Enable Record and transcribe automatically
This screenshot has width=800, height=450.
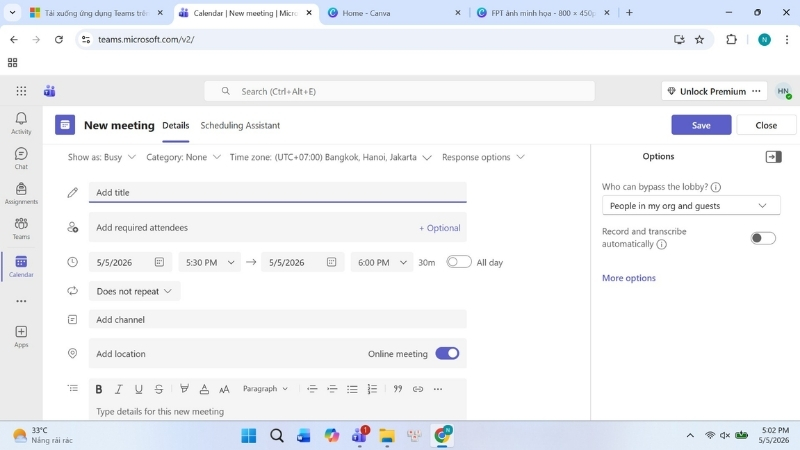(763, 238)
